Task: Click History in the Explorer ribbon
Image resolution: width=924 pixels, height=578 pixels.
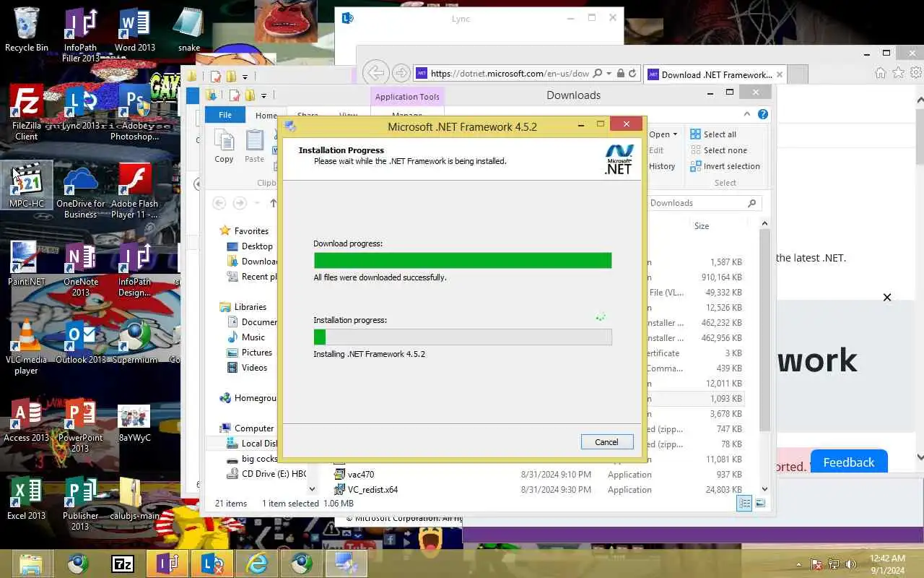Action: tap(662, 166)
